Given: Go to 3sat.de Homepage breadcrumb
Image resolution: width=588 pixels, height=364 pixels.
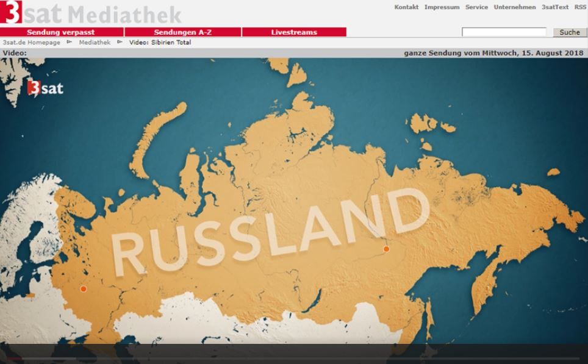Looking at the screenshot, I should coord(31,43).
